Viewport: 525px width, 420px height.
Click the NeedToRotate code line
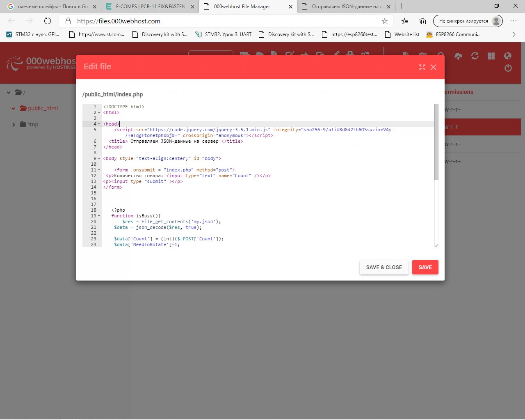click(147, 244)
